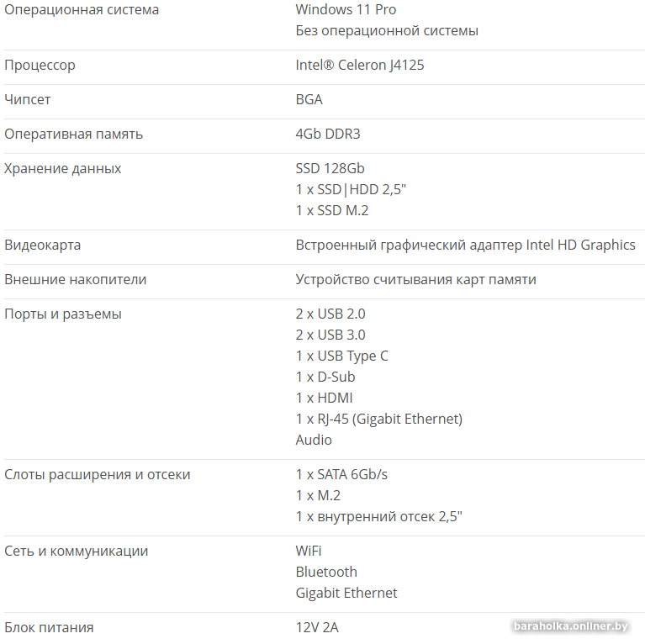This screenshot has width=645, height=644.
Task: Select the "Intel® Celeron J4125" value
Action: [x=360, y=66]
